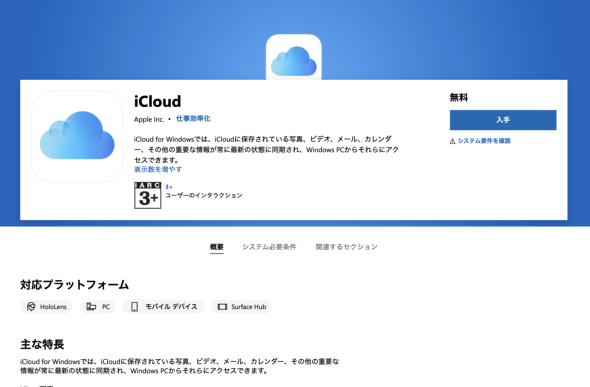Click the HoloLens headset icon

pyautogui.click(x=31, y=307)
